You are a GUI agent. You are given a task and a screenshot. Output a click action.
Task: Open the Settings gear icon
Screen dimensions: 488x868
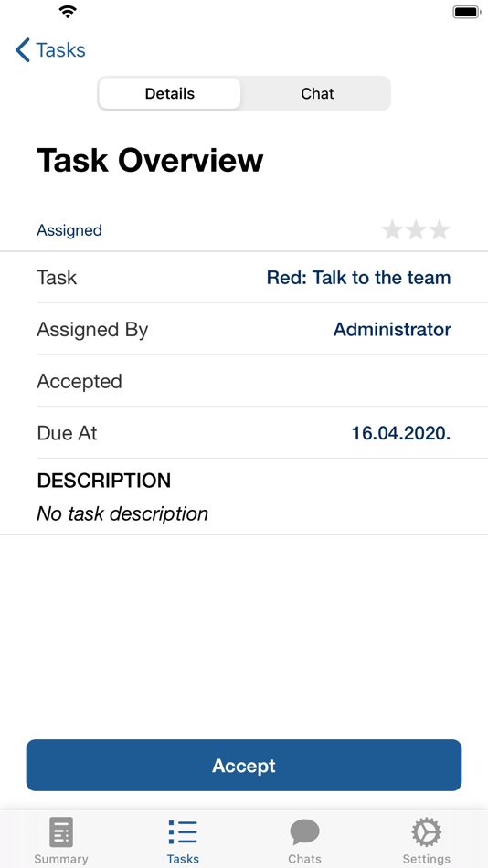pyautogui.click(x=427, y=832)
